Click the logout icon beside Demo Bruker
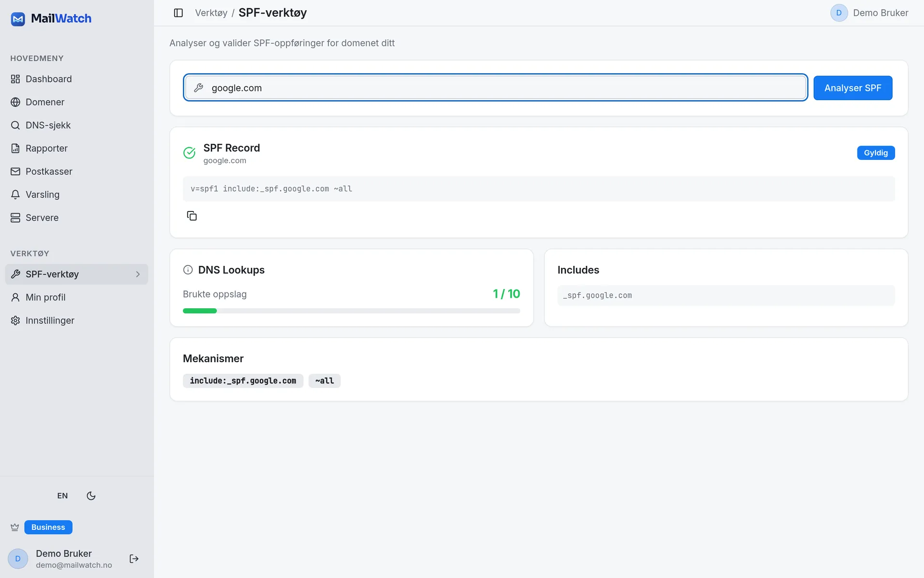This screenshot has height=578, width=924. 134,559
